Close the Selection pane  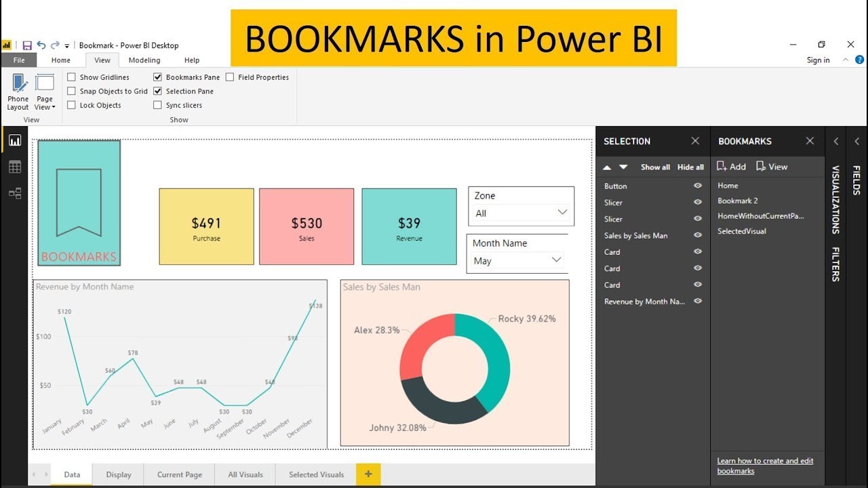point(695,141)
